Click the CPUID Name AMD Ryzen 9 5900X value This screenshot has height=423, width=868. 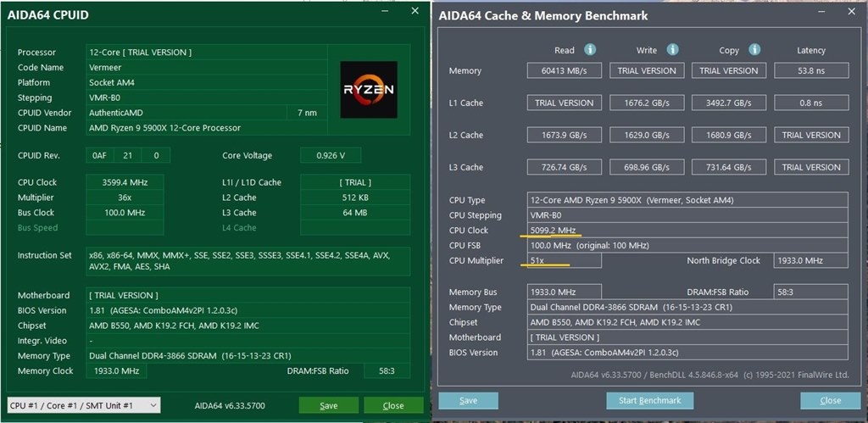coord(207,128)
